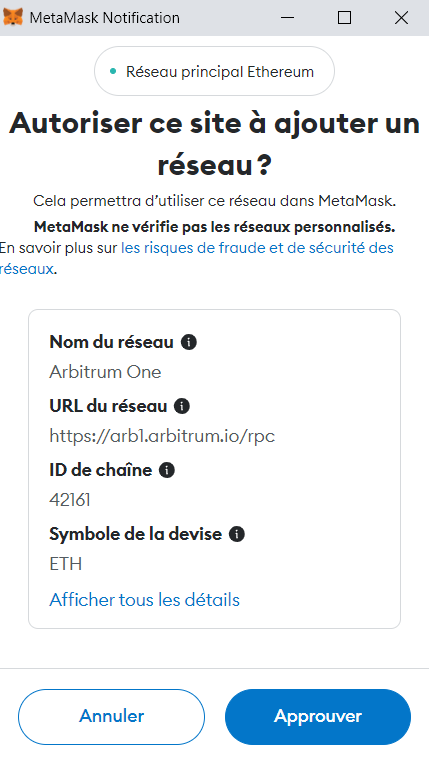Click the Autoriser ce site heading

tap(214, 144)
